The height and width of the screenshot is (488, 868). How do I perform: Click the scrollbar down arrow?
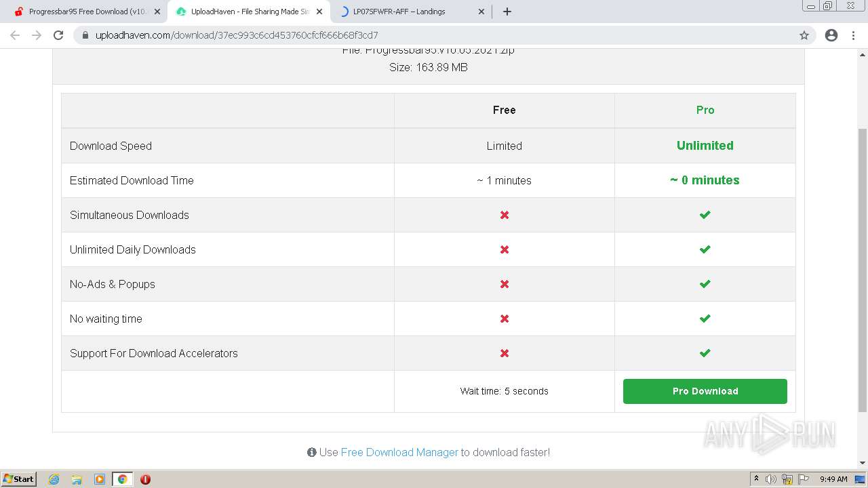tap(863, 464)
